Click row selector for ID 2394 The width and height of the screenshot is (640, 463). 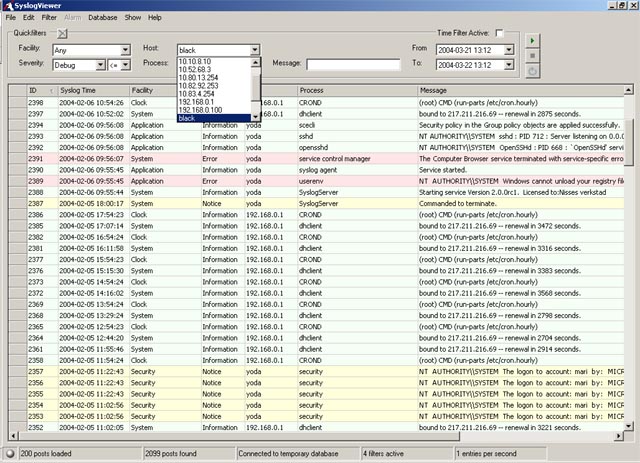[x=18, y=125]
